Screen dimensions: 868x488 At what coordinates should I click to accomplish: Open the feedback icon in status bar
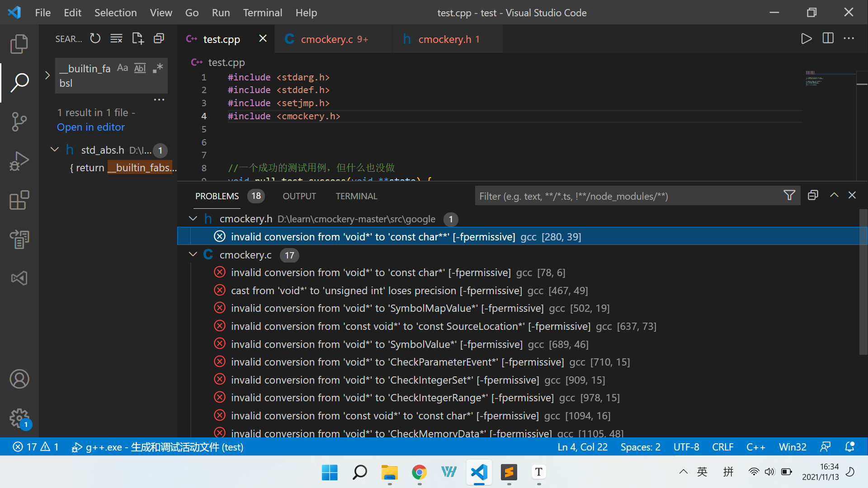pyautogui.click(x=826, y=447)
